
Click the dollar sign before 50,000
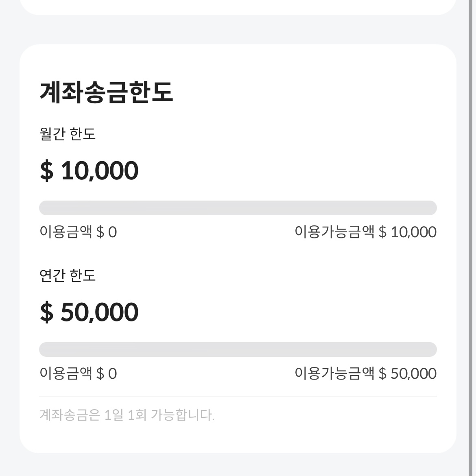point(46,311)
